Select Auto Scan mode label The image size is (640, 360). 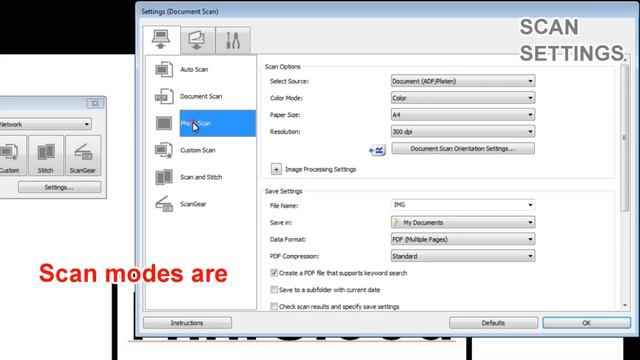point(194,69)
